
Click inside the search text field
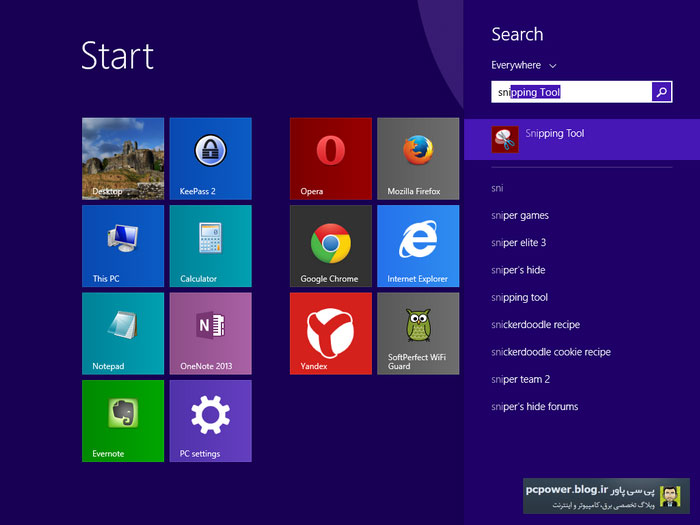(x=571, y=92)
